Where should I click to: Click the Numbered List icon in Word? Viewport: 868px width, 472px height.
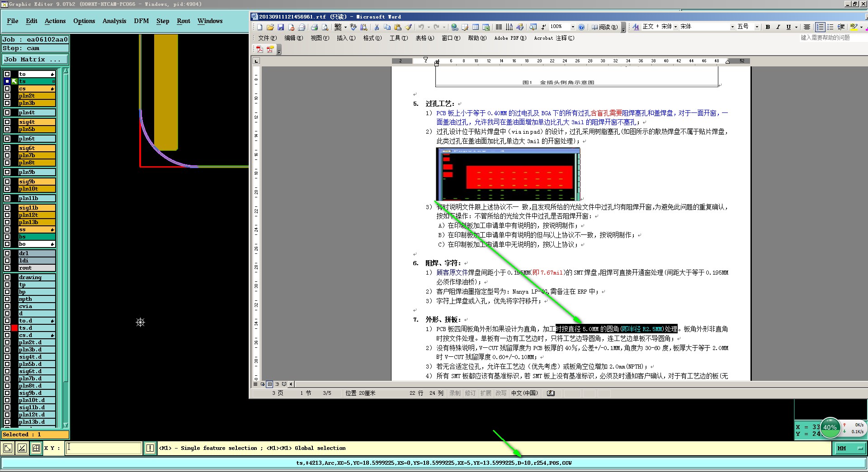click(820, 27)
